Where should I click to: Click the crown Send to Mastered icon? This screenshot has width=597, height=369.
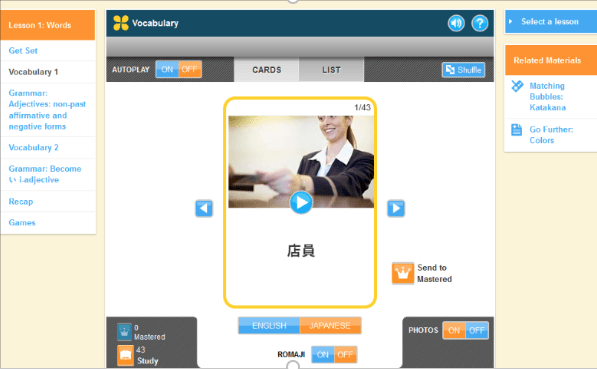(x=403, y=273)
